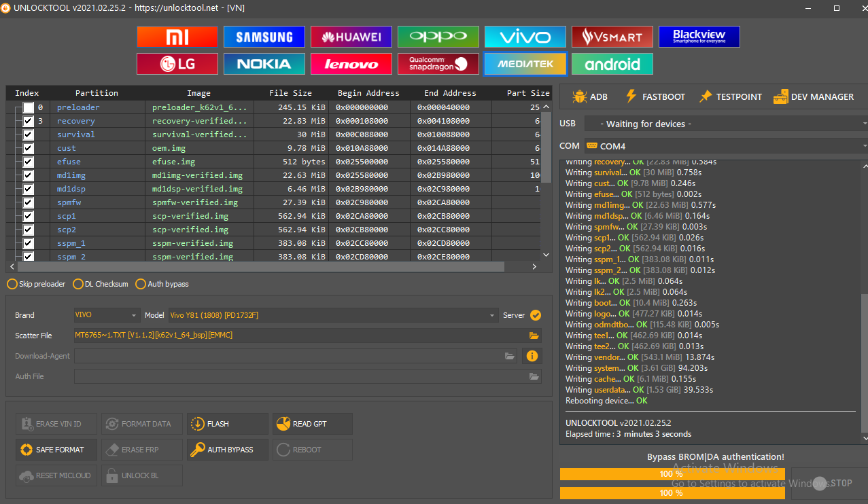Click the SAFE FORMAT button
The width and height of the screenshot is (868, 504).
(56, 450)
